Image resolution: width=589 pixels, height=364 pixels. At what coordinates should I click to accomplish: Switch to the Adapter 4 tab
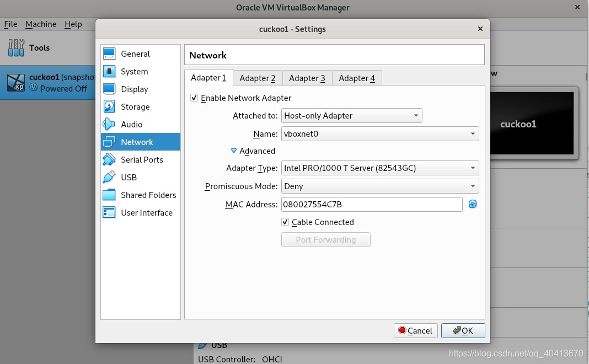[x=357, y=78]
